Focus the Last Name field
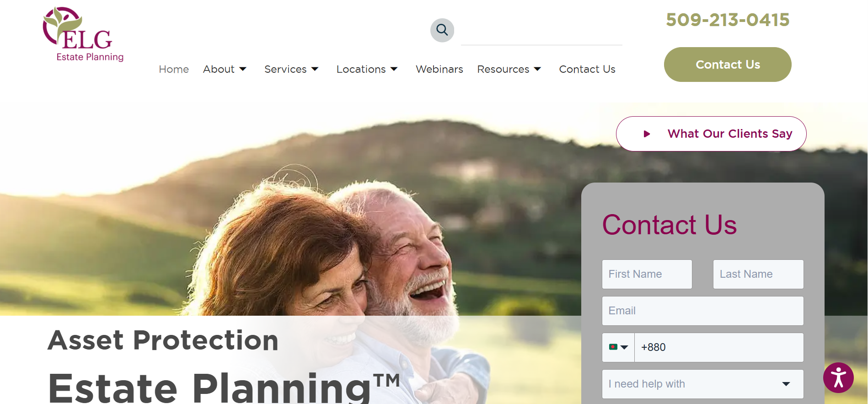Image resolution: width=868 pixels, height=404 pixels. (758, 274)
